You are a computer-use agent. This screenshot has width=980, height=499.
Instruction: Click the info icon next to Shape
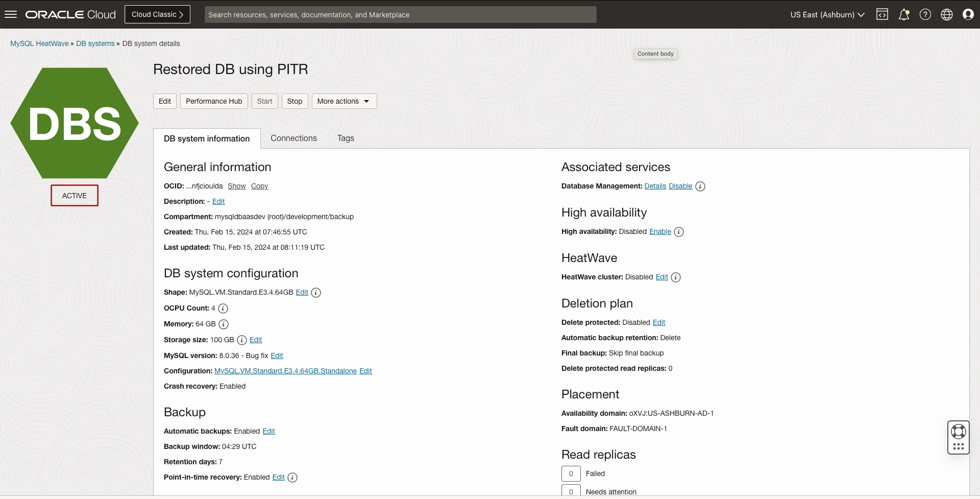tap(316, 293)
